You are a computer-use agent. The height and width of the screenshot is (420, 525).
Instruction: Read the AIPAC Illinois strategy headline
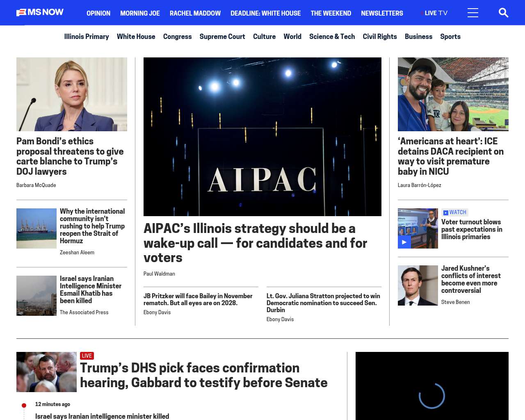255,243
